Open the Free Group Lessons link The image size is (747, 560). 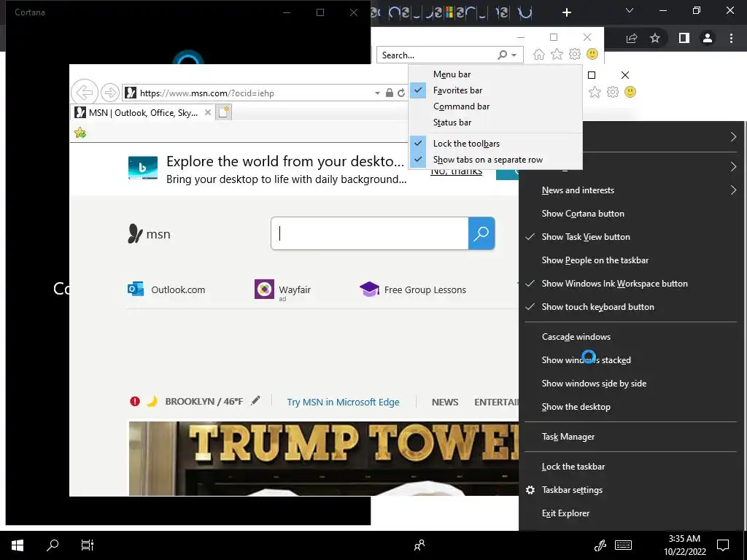[413, 289]
